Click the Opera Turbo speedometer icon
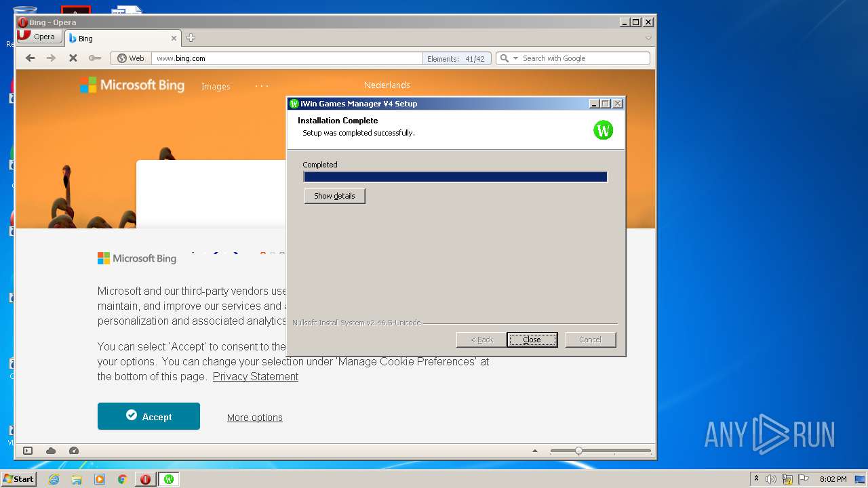The image size is (868, 488). [x=74, y=451]
